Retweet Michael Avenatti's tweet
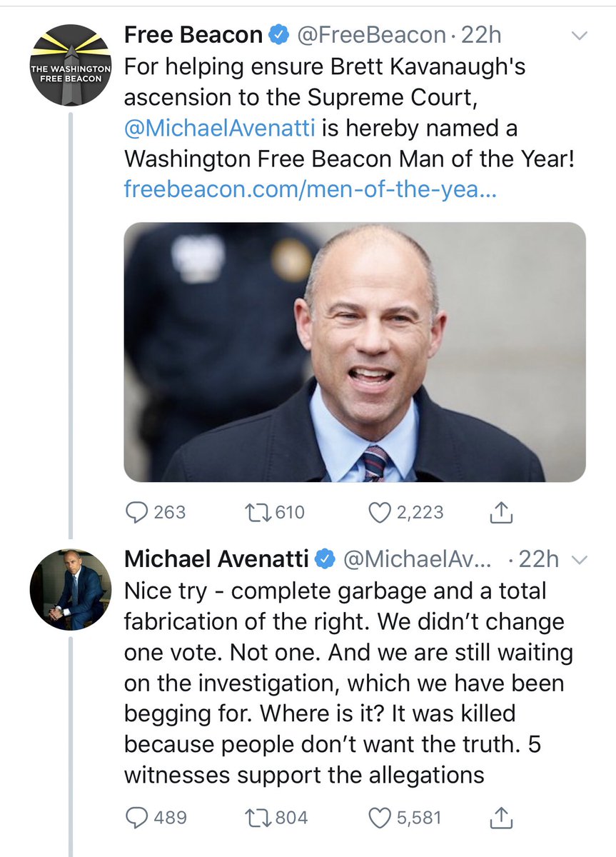 pyautogui.click(x=255, y=817)
